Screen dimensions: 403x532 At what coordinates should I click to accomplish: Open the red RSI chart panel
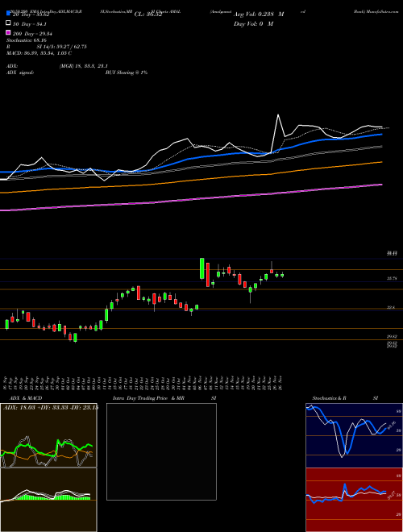coord(354,500)
